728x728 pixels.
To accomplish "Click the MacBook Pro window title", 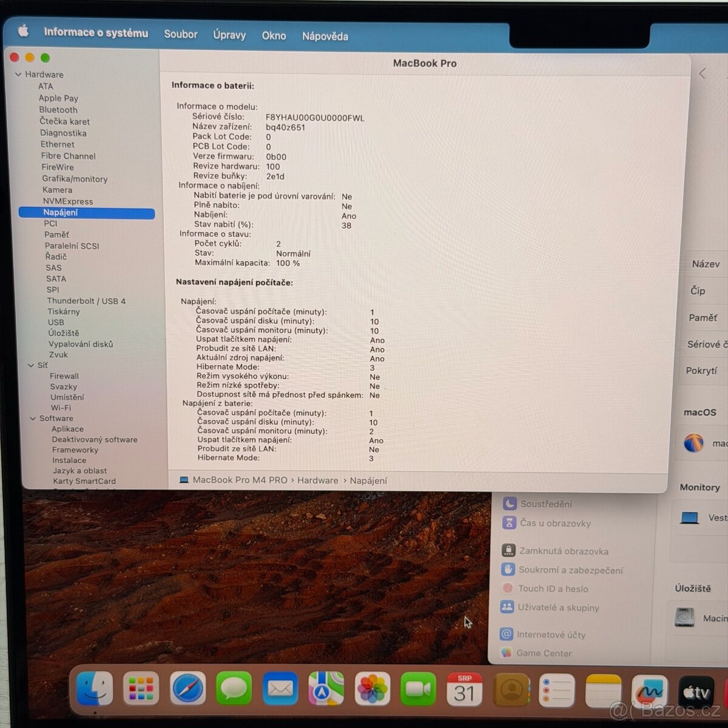I will [425, 63].
